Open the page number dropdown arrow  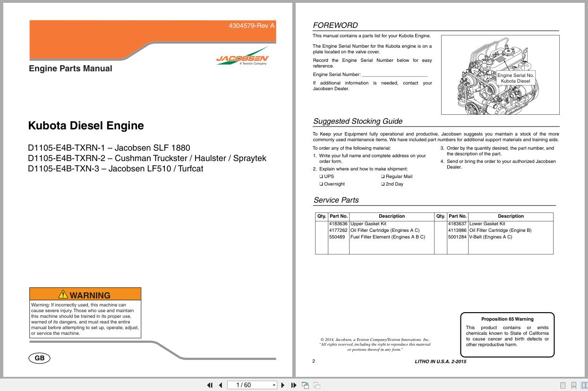click(x=274, y=385)
